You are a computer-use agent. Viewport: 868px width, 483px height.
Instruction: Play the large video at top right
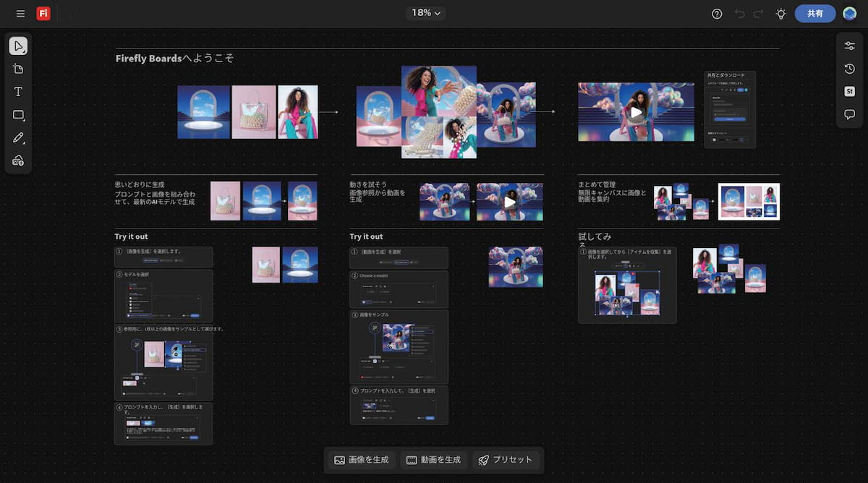(x=636, y=112)
